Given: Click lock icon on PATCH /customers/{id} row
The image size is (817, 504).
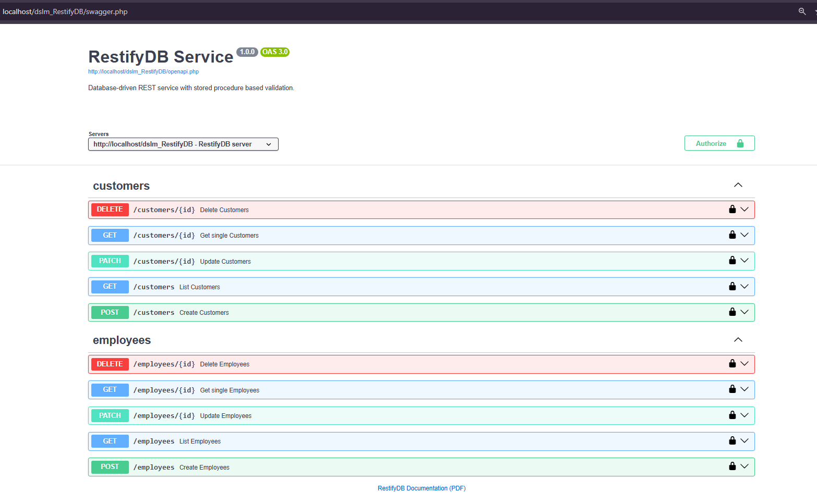Looking at the screenshot, I should coord(732,261).
